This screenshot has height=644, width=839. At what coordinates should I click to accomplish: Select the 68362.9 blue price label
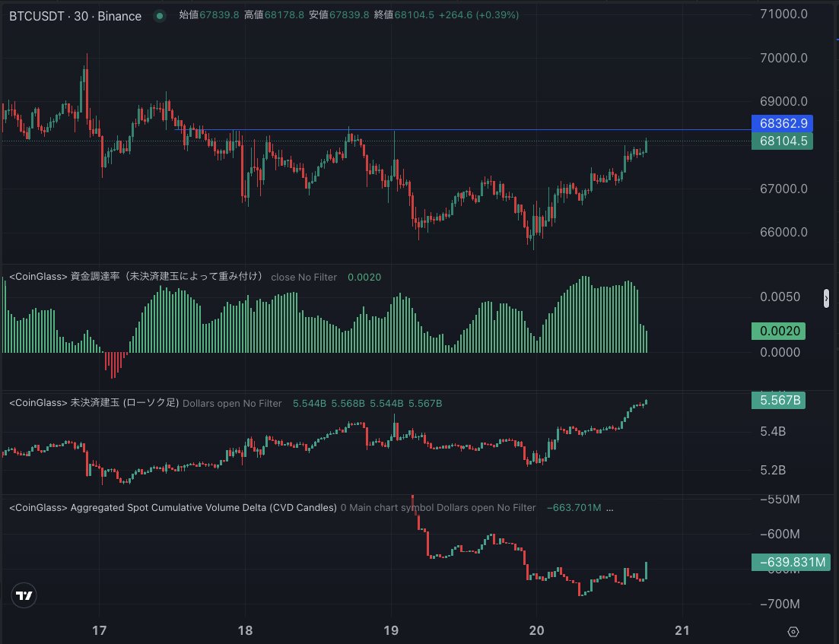tap(782, 124)
